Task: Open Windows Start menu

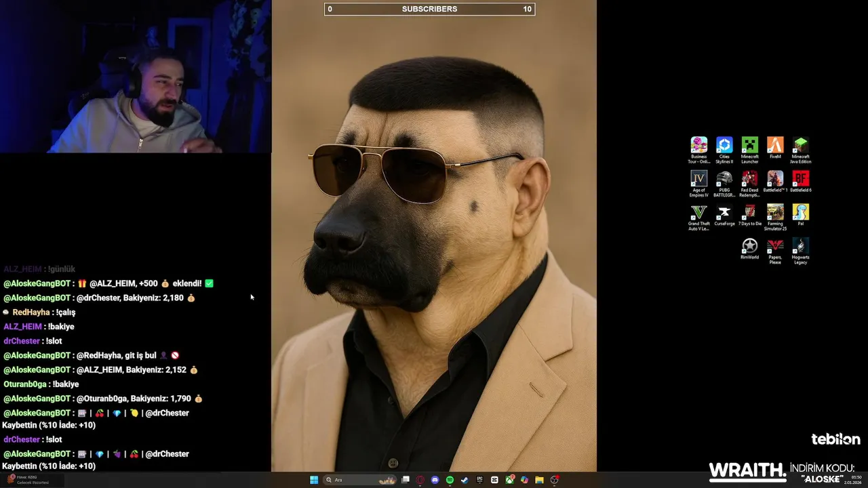Action: click(314, 480)
